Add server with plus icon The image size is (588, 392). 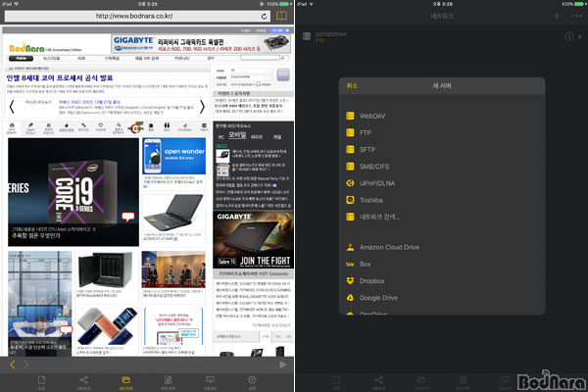point(557,16)
